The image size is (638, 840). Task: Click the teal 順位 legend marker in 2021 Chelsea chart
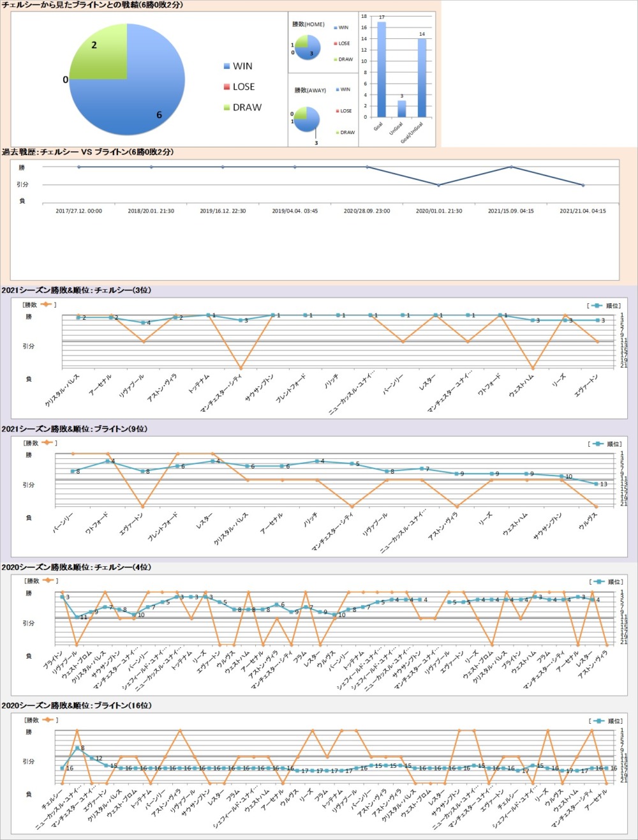tap(598, 305)
